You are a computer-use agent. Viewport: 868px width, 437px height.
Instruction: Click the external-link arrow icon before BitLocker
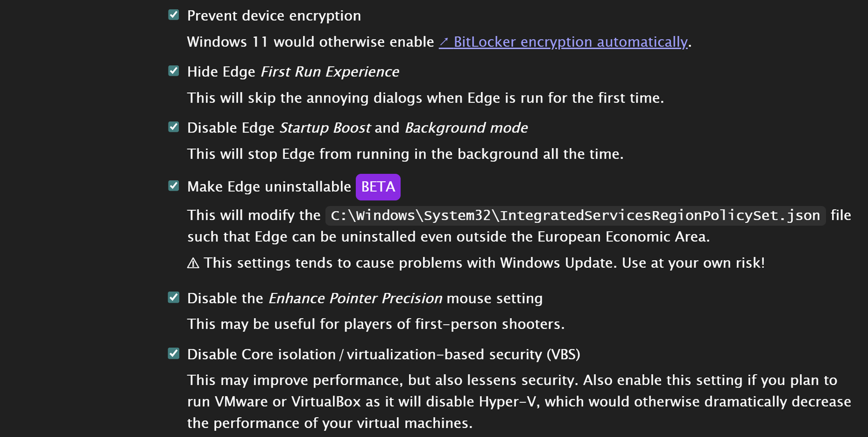[x=444, y=42]
